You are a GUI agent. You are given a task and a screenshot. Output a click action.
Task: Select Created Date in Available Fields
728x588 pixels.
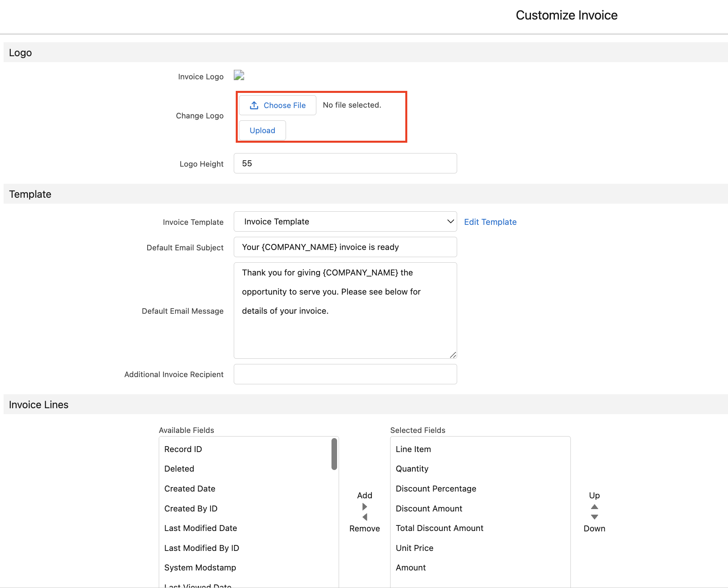[190, 489]
